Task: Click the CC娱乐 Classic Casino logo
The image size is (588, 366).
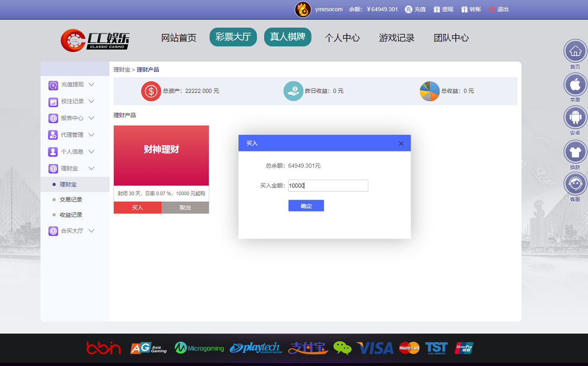Action: tap(96, 40)
